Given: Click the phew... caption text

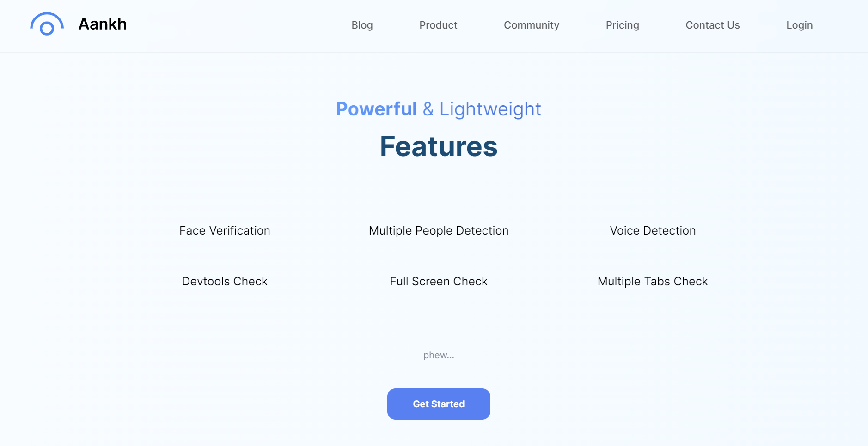Looking at the screenshot, I should tap(439, 355).
